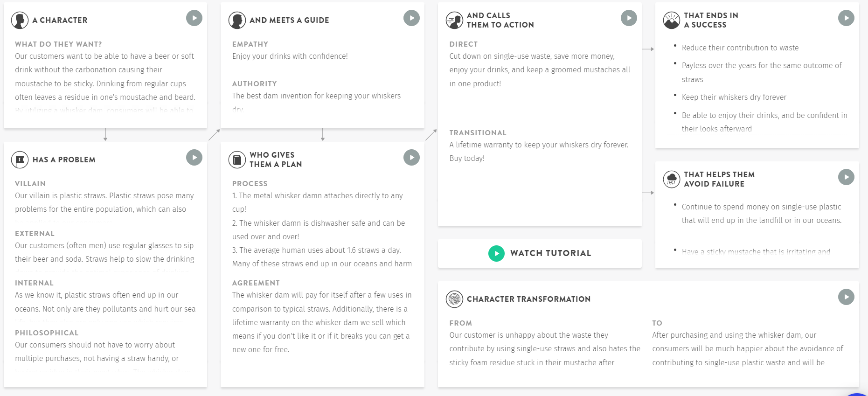
Task: Click the Watch Tutorial button
Action: (550, 253)
